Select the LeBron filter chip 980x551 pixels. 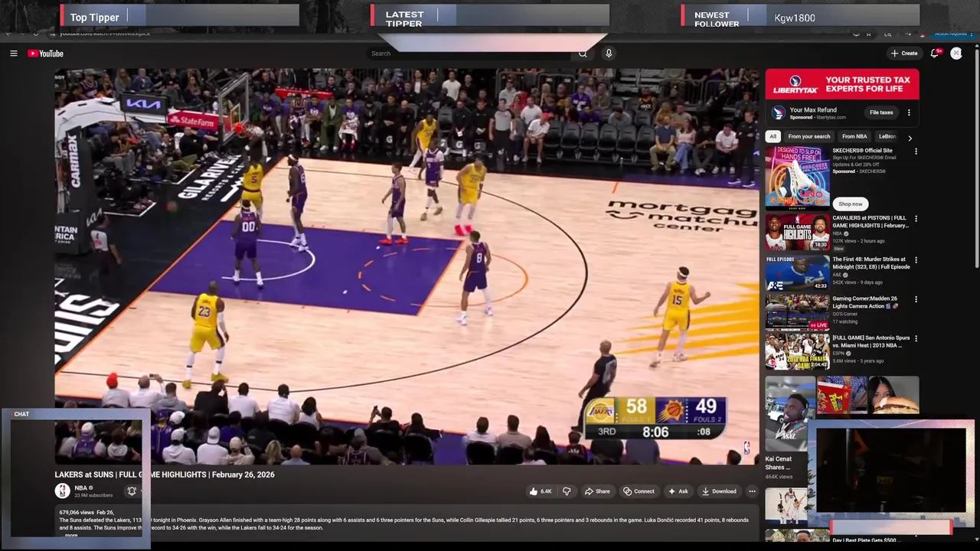(x=887, y=136)
